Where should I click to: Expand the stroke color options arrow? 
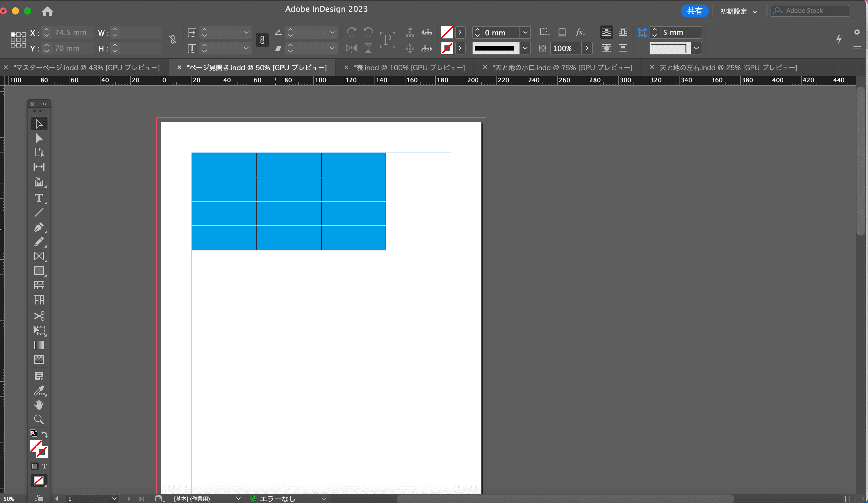pos(460,48)
